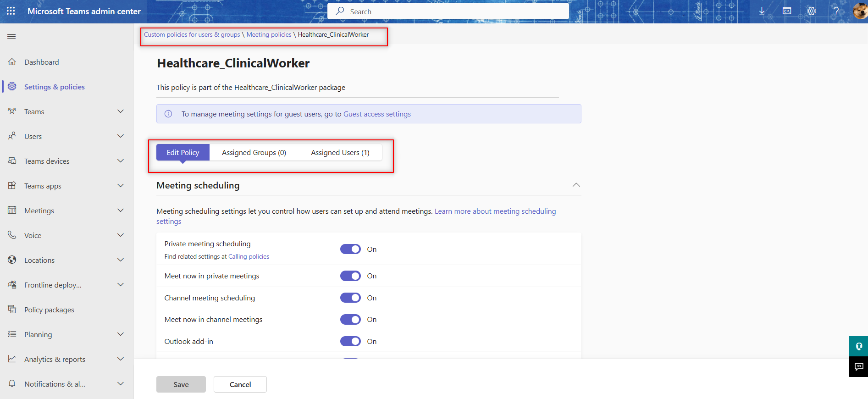Expand the Planning nav chevron
The width and height of the screenshot is (868, 399).
pyautogui.click(x=121, y=334)
